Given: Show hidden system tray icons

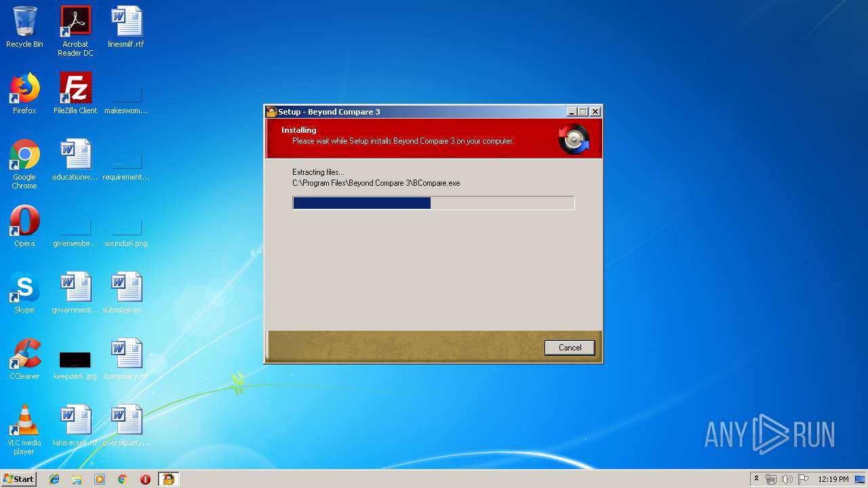Looking at the screenshot, I should (756, 479).
